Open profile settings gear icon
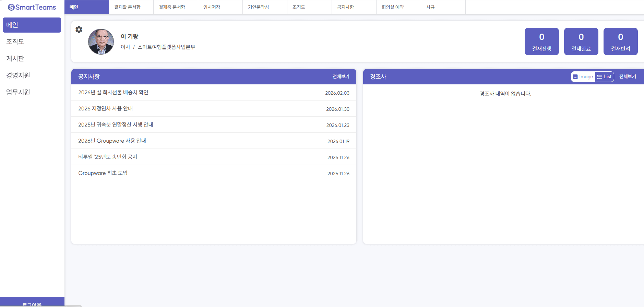The width and height of the screenshot is (644, 307). pyautogui.click(x=79, y=29)
